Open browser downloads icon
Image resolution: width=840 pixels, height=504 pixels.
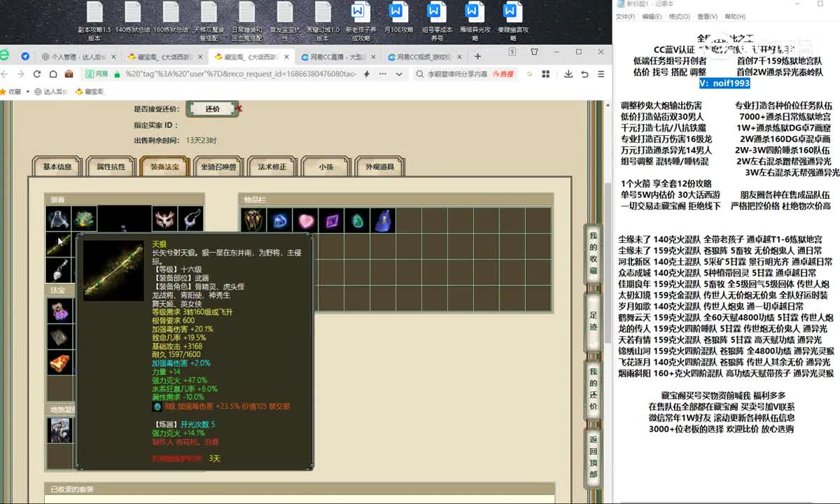click(568, 73)
